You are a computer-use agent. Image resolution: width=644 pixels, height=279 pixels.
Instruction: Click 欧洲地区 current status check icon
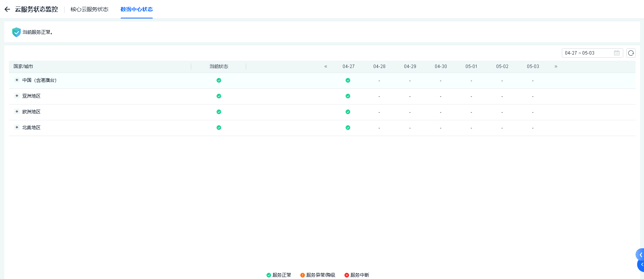(x=219, y=112)
